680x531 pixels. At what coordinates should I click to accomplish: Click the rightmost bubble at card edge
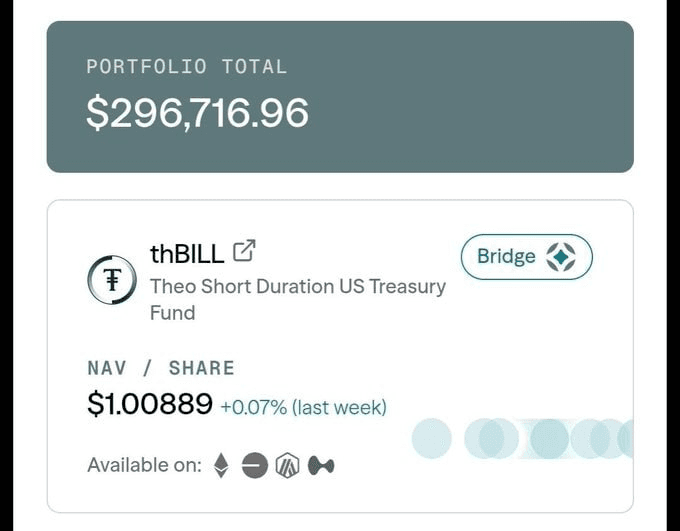[x=626, y=439]
